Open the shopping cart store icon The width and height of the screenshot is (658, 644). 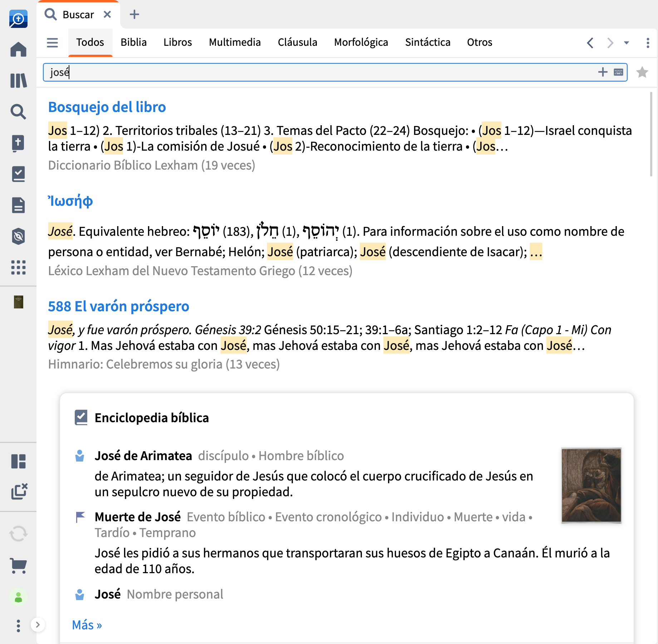[18, 565]
